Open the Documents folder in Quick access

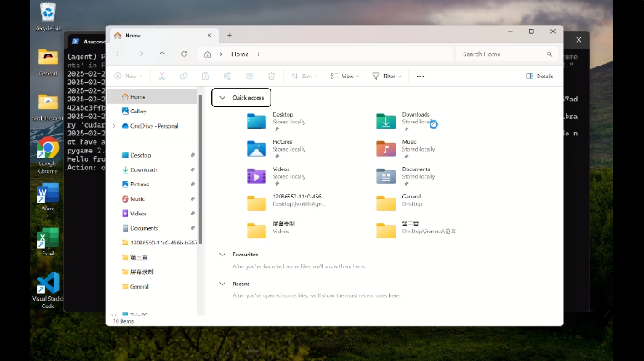pyautogui.click(x=406, y=176)
